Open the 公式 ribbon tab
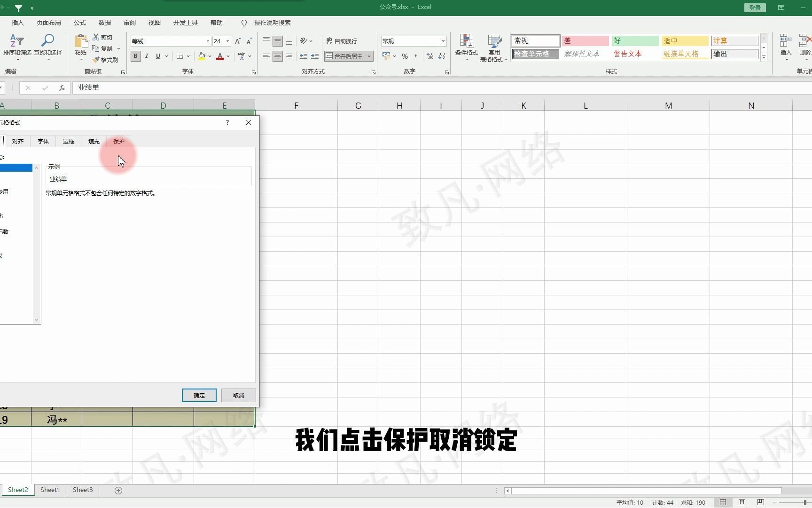The image size is (812, 508). (x=80, y=23)
